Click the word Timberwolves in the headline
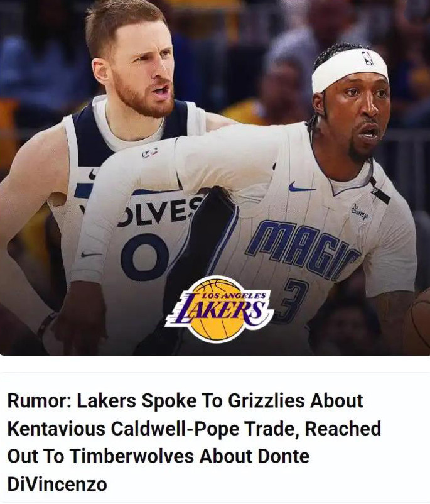 tap(132, 456)
